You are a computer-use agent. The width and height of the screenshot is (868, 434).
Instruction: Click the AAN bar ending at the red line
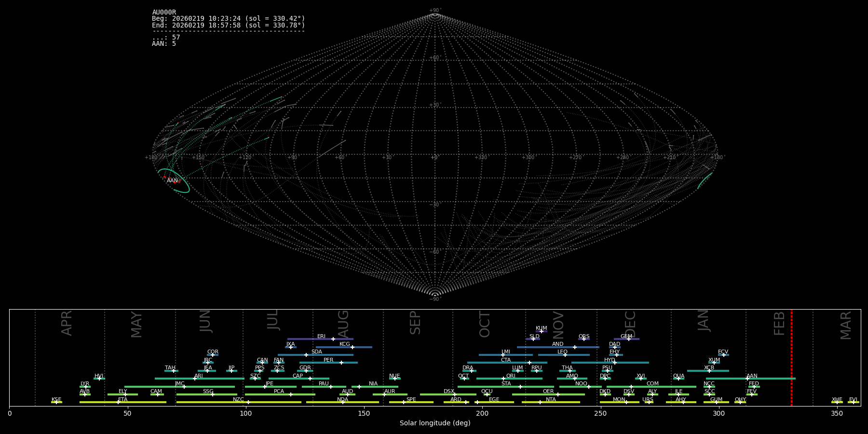pos(772,379)
